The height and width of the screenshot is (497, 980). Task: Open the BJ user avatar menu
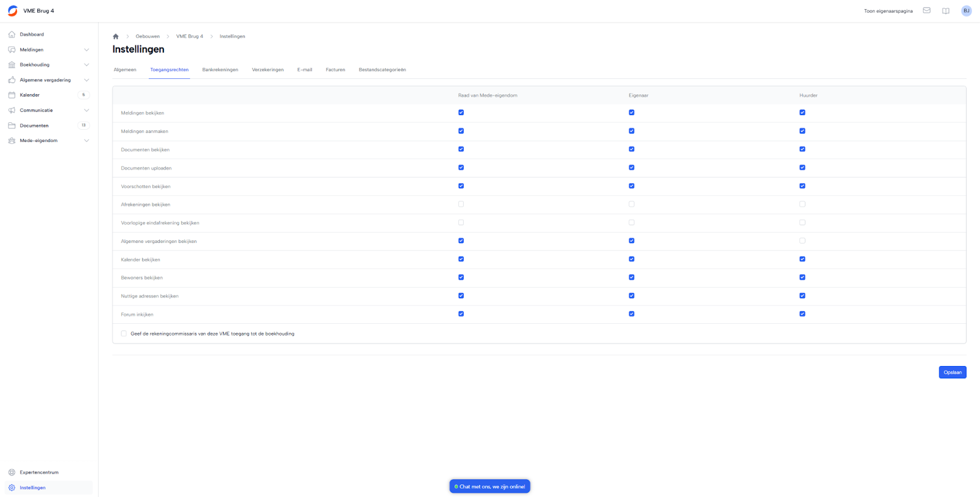966,11
